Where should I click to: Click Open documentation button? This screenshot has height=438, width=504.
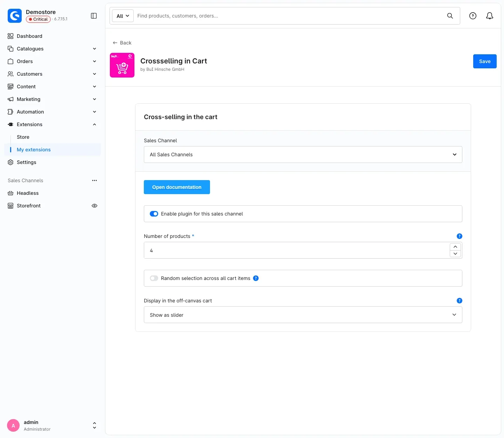coord(177,187)
